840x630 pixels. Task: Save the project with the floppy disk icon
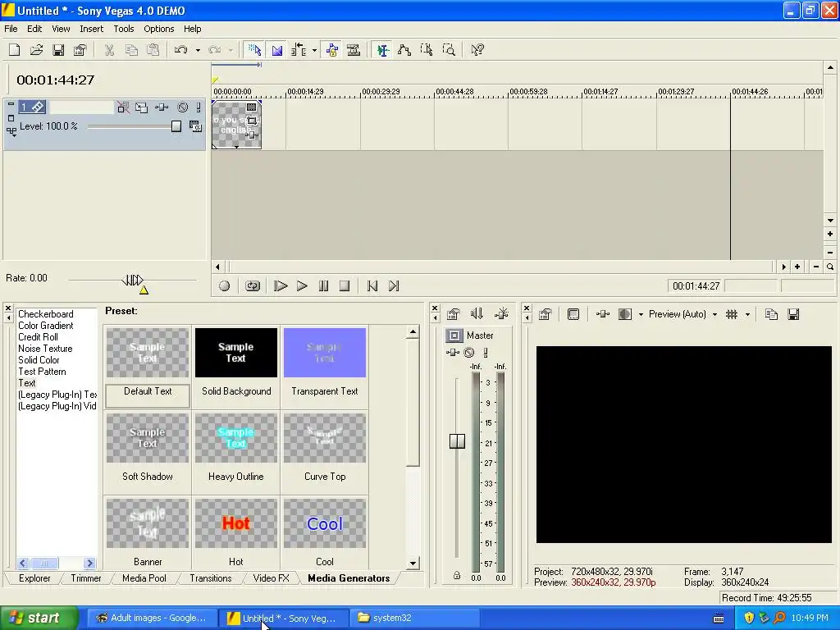tap(58, 50)
